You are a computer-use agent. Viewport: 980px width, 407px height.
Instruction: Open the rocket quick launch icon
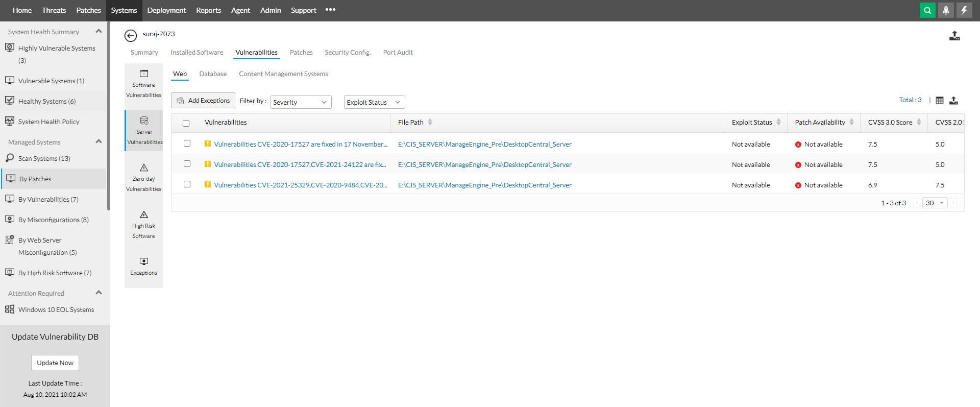click(x=946, y=10)
